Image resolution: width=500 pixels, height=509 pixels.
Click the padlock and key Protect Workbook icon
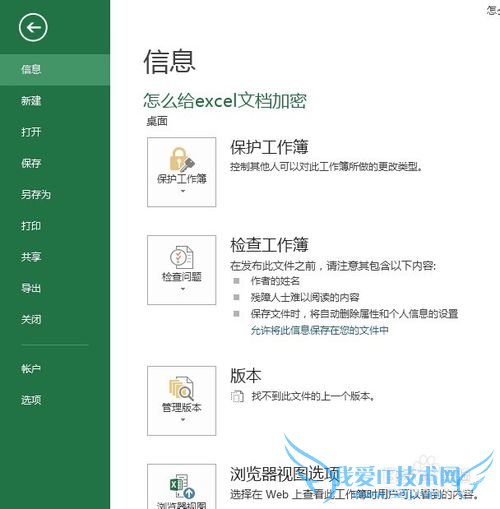click(x=182, y=159)
